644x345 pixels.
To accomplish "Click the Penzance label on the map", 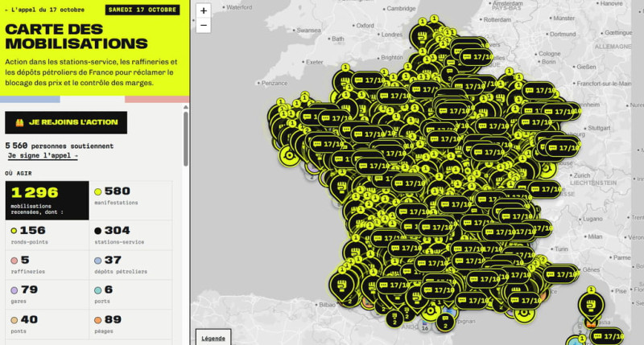I will tap(275, 83).
